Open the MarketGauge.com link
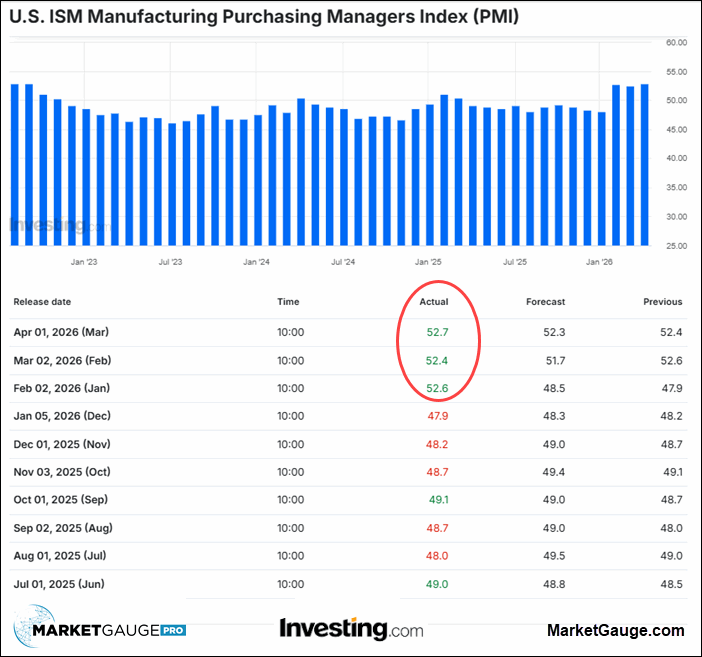This screenshot has height=657, width=702. [x=615, y=630]
